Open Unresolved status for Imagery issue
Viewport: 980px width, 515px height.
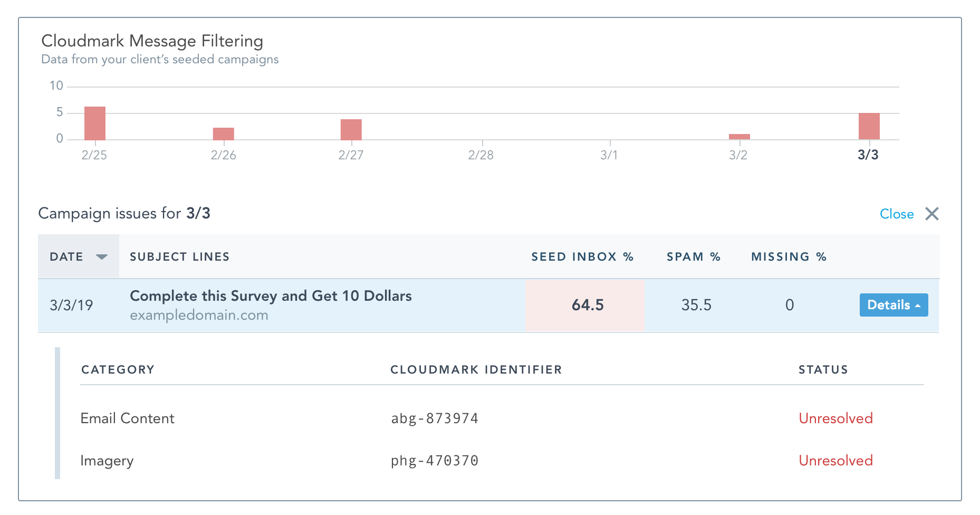835,460
